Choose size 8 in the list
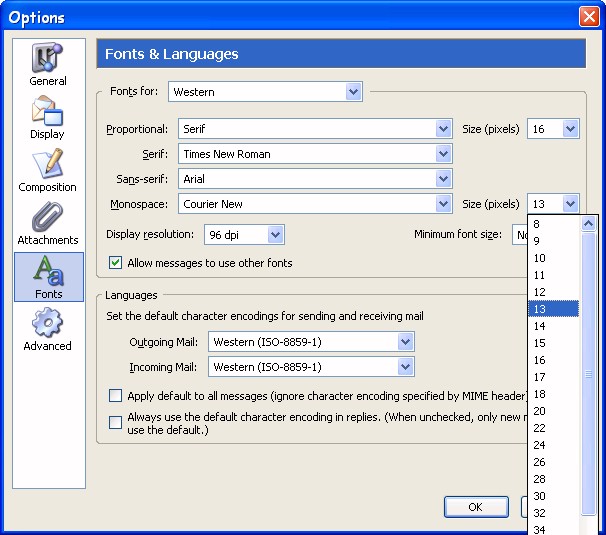Viewport: 606px width, 535px height. click(x=553, y=224)
